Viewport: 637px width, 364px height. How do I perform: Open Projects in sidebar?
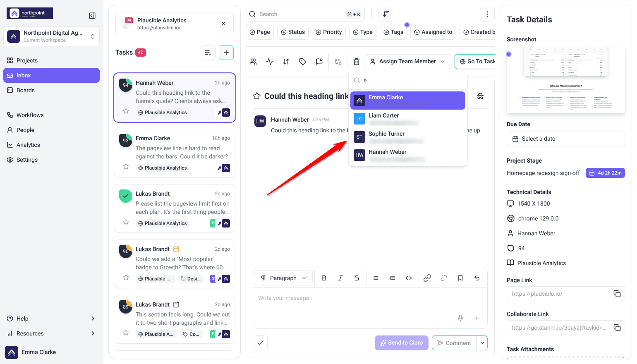click(51, 60)
